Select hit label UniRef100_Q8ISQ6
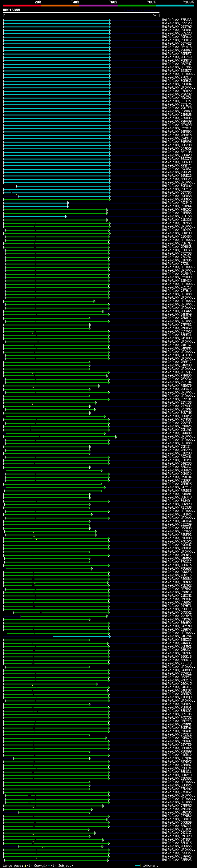197x868 pixels. (x=176, y=372)
